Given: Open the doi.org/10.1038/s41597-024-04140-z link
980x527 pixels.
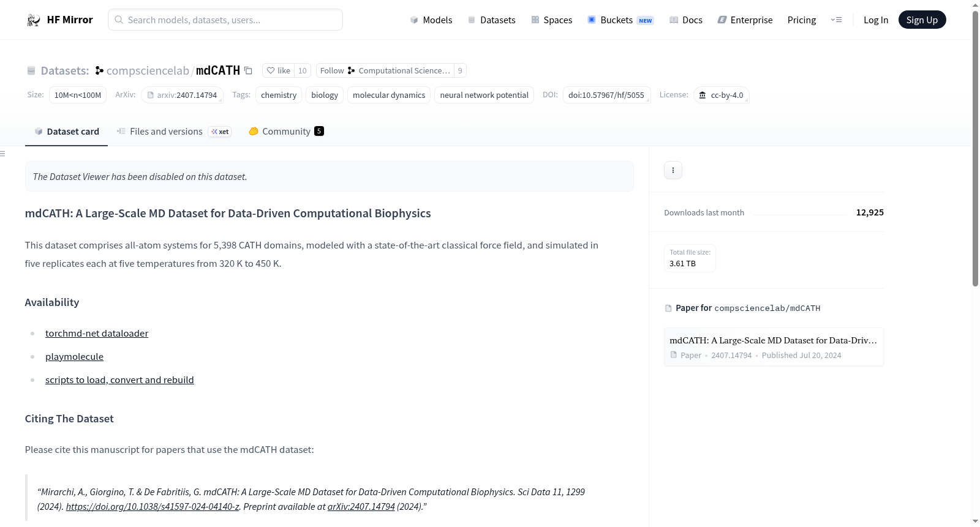Looking at the screenshot, I should [x=153, y=506].
